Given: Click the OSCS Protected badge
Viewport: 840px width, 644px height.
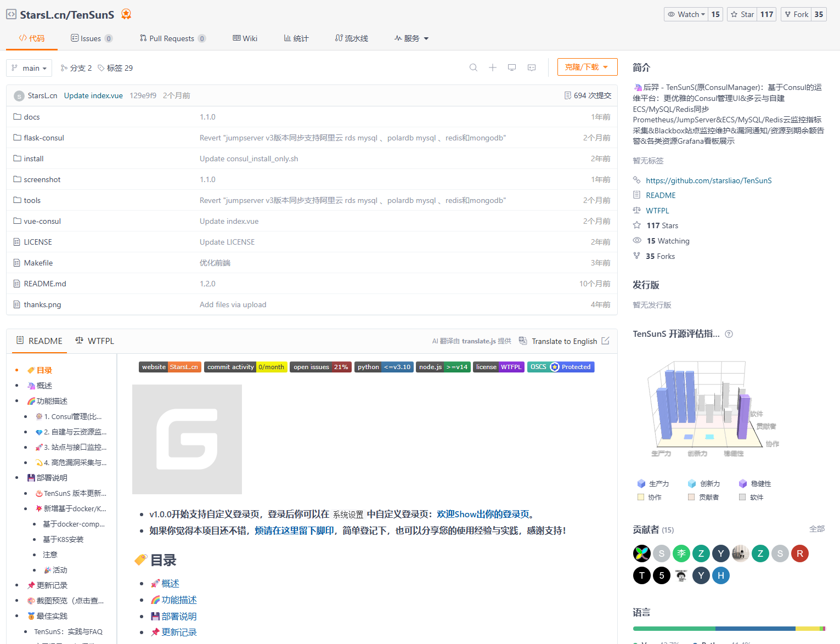Looking at the screenshot, I should tap(561, 367).
